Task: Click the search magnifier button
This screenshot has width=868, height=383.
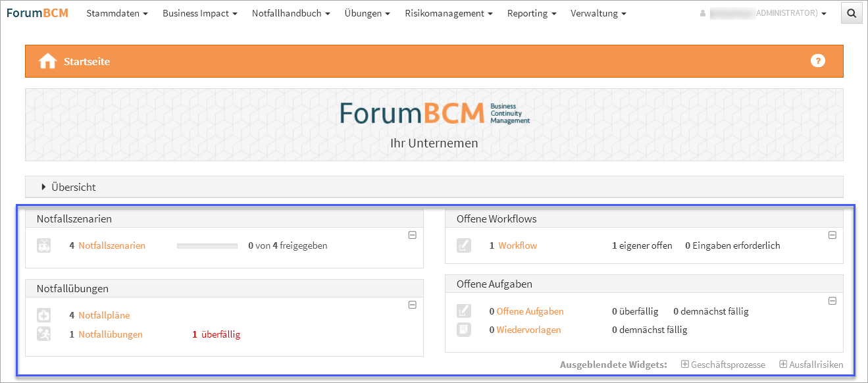Action: click(x=852, y=13)
